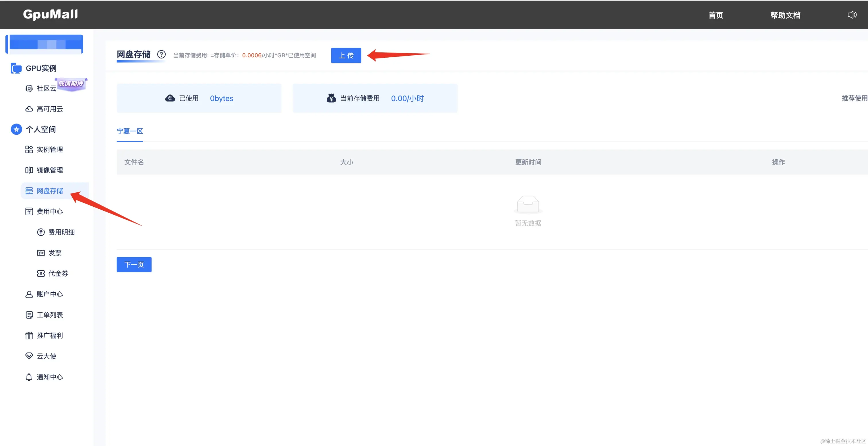
Task: Open 社区云 in the sidebar
Action: pyautogui.click(x=46, y=89)
